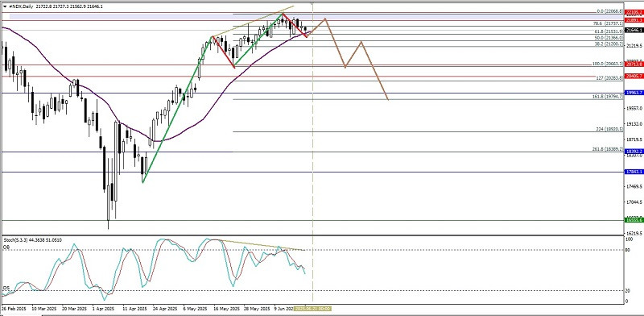
Task: Click the black current price label 21646.1
Action: [634, 30]
